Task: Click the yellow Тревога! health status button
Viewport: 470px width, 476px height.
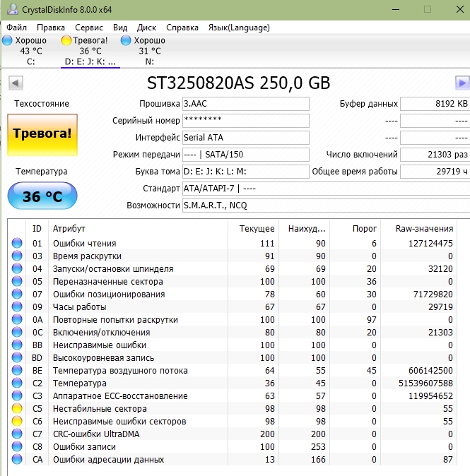Action: click(x=42, y=133)
